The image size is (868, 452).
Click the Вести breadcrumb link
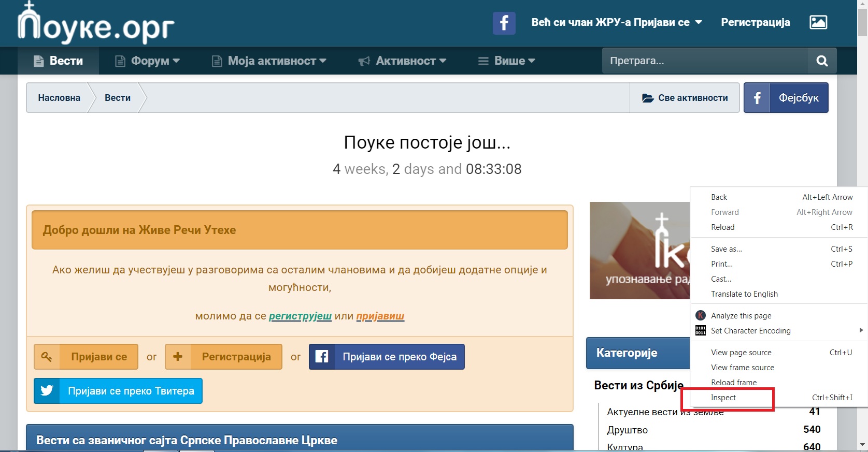(118, 98)
